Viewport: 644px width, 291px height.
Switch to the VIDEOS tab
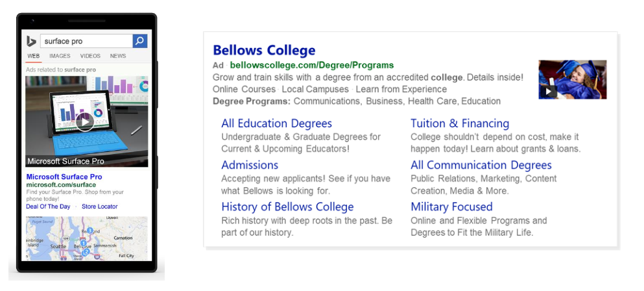(x=90, y=56)
